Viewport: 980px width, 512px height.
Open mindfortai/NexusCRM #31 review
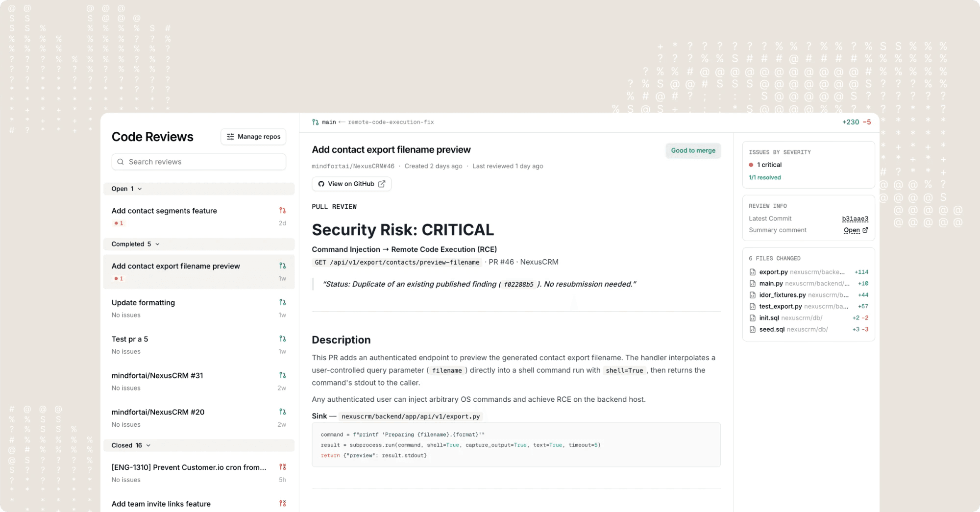click(x=198, y=381)
